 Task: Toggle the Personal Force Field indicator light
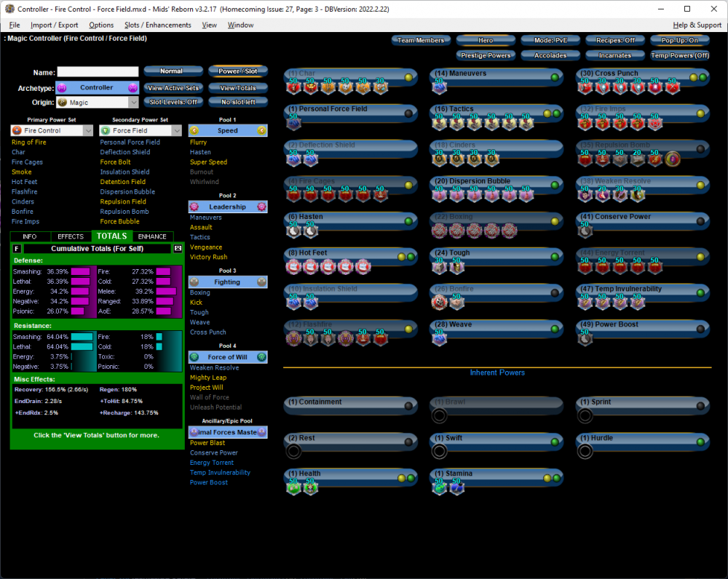pos(409,113)
